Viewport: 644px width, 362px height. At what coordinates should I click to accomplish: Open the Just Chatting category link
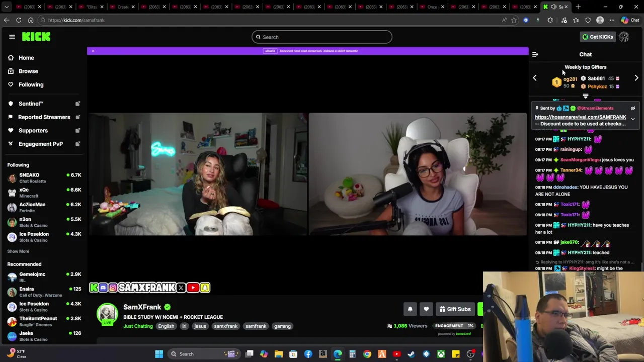tap(138, 326)
